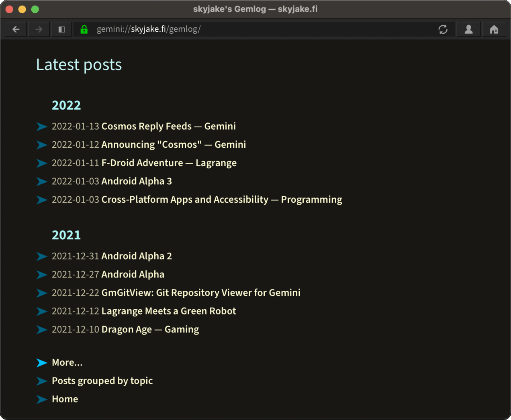Click arrow icon beside Cosmos Reply Feeds

coord(42,126)
